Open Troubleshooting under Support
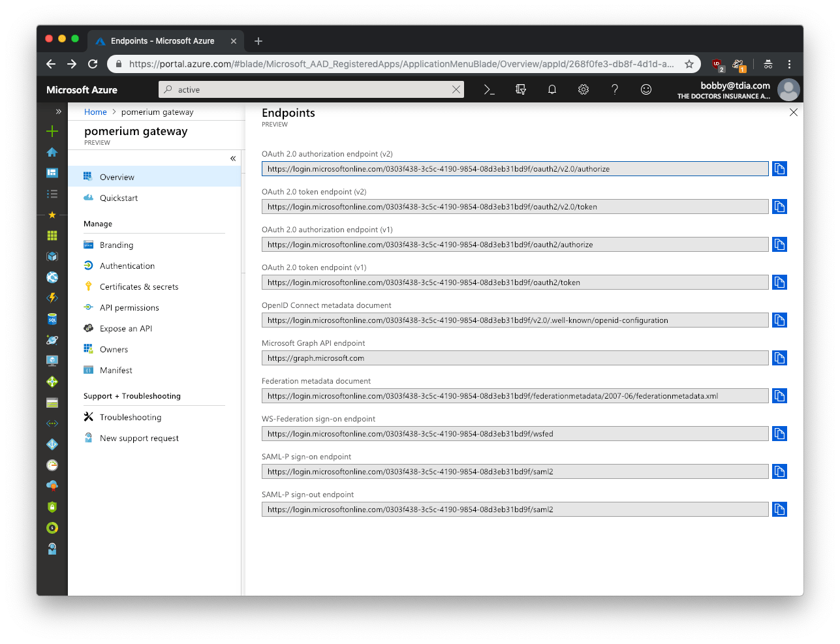 pyautogui.click(x=155, y=417)
